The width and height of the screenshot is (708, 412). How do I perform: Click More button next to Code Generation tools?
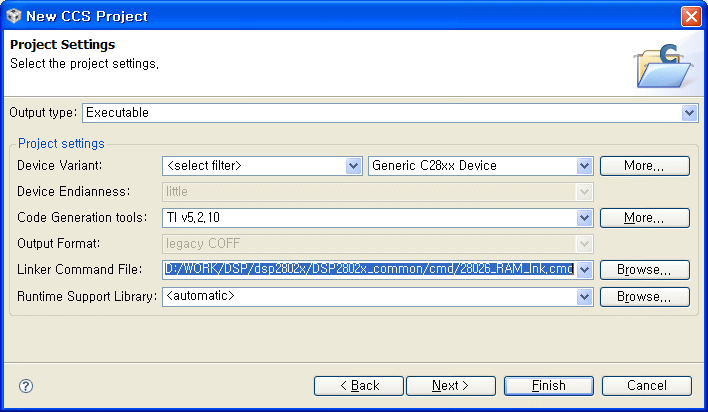(x=644, y=218)
